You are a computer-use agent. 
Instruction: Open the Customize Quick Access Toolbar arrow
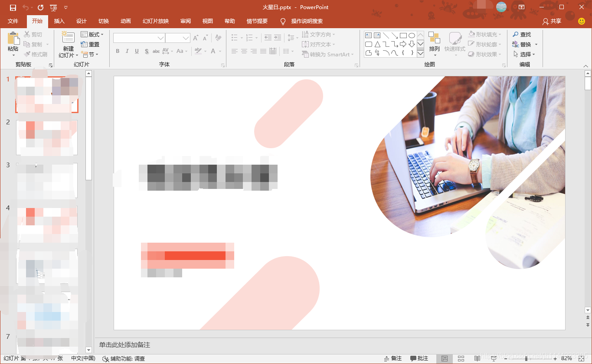66,7
